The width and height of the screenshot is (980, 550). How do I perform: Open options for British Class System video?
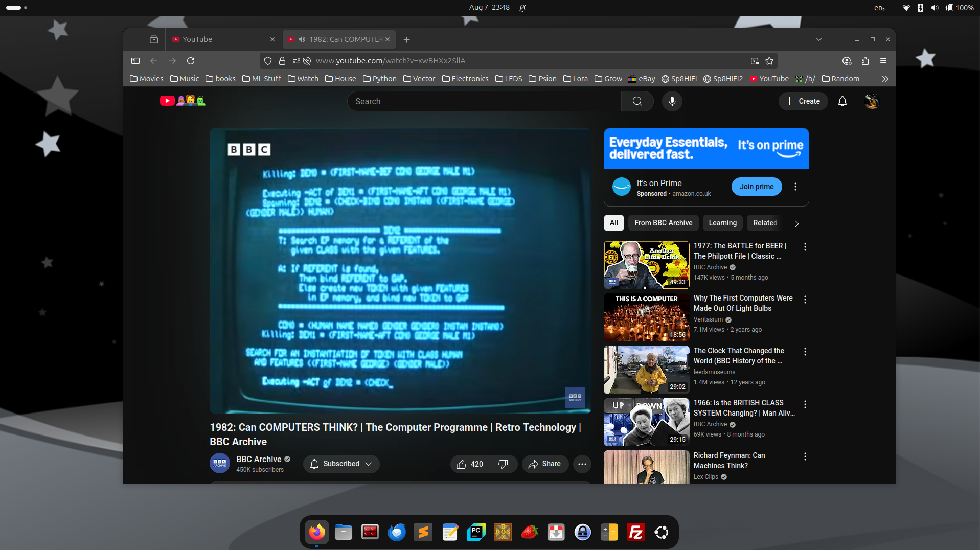805,404
